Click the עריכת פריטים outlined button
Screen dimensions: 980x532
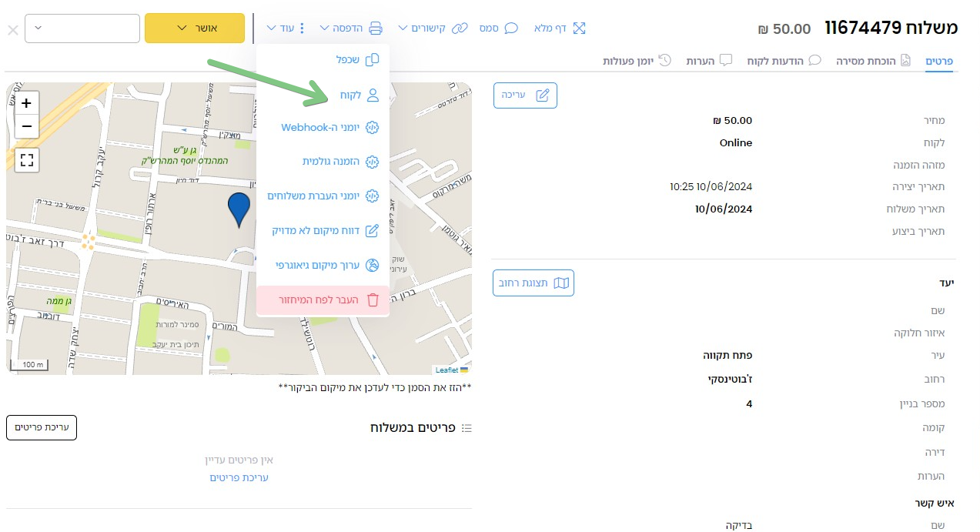point(42,427)
